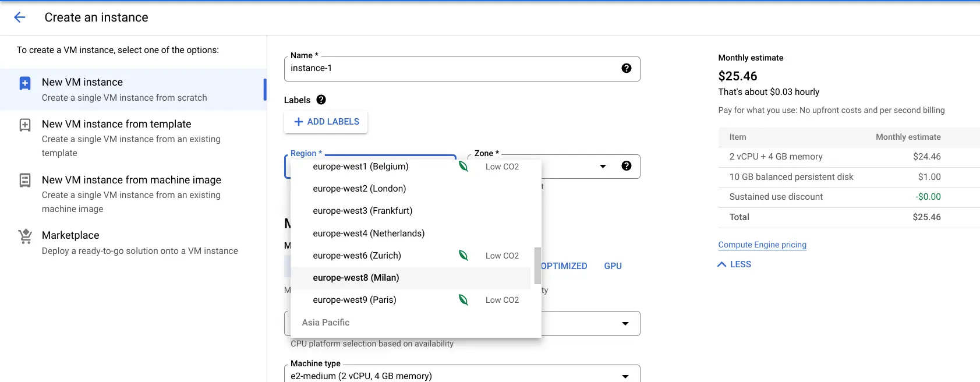The height and width of the screenshot is (382, 980).
Task: Open Compute Engine pricing link
Action: pyautogui.click(x=762, y=245)
